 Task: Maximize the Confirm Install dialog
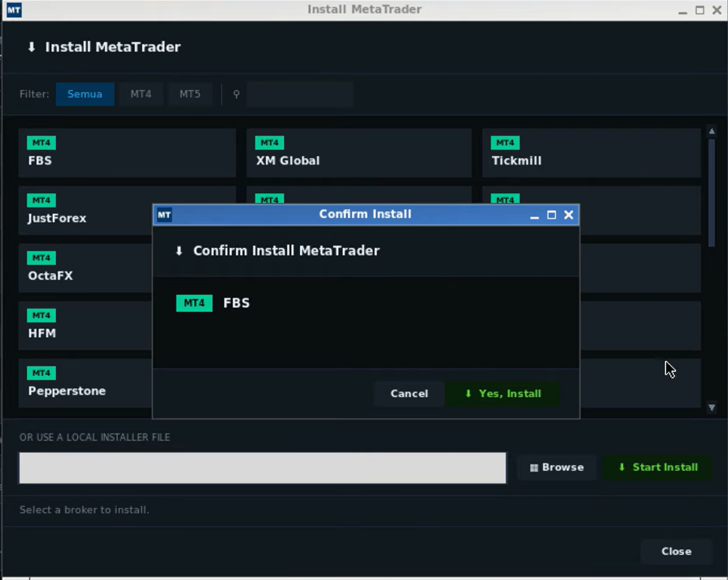[551, 215]
